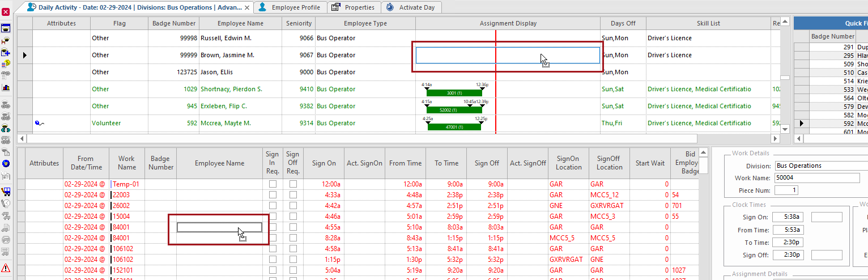Select the highlighted window icon in left toolbar
Screen dimensions: 868x280
pos(6,29)
